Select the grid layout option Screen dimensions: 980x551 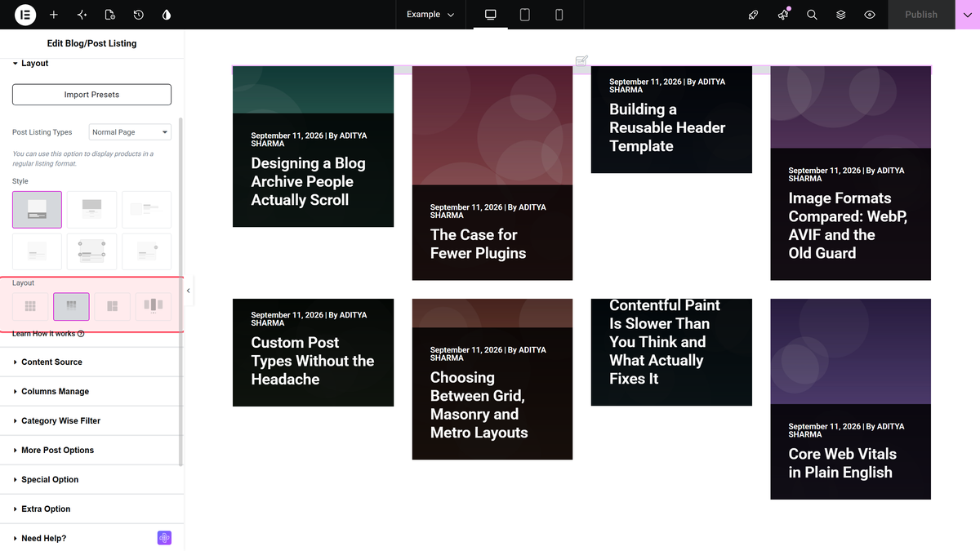(30, 306)
